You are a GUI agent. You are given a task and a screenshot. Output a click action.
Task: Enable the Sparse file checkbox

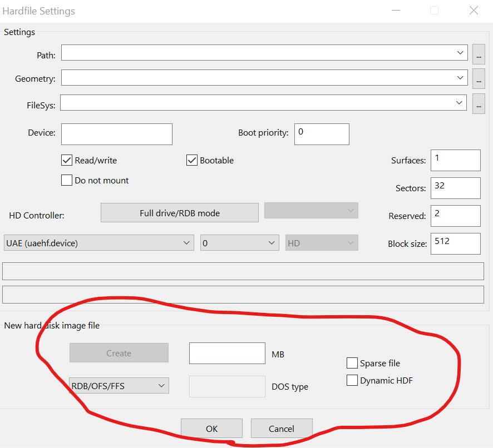pyautogui.click(x=352, y=363)
